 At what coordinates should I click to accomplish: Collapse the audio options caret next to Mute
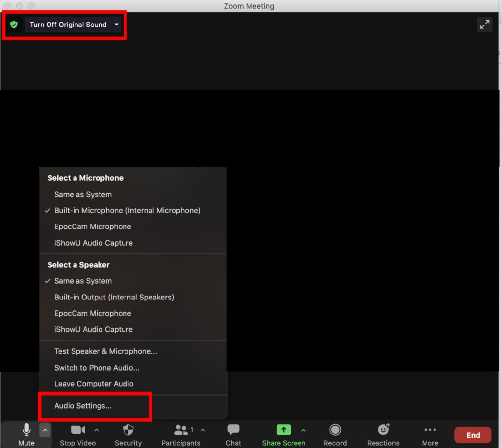[45, 430]
